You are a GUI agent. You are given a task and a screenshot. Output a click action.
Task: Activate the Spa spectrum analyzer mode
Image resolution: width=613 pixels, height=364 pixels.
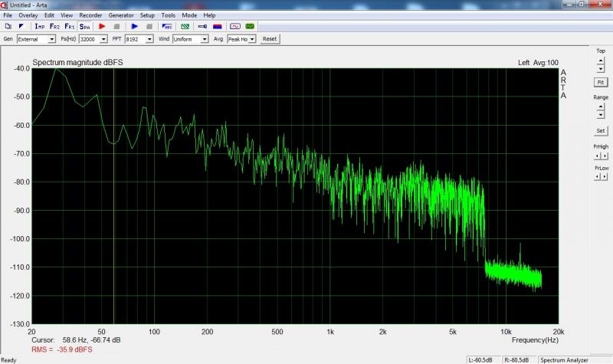pyautogui.click(x=84, y=26)
